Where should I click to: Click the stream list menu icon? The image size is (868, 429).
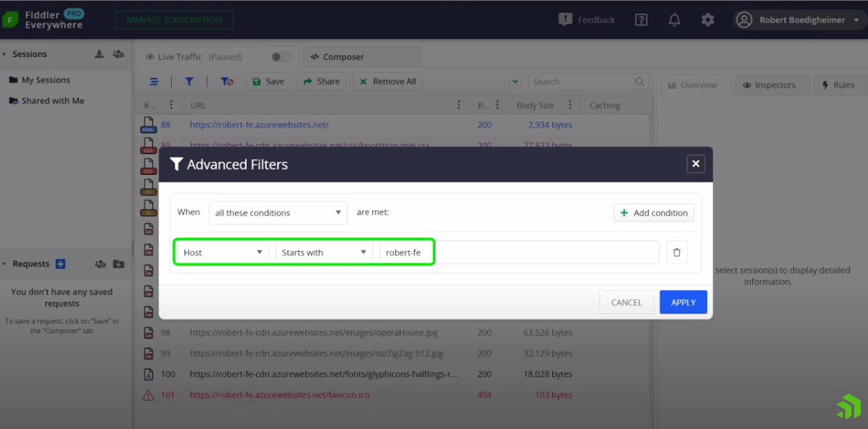tap(154, 82)
